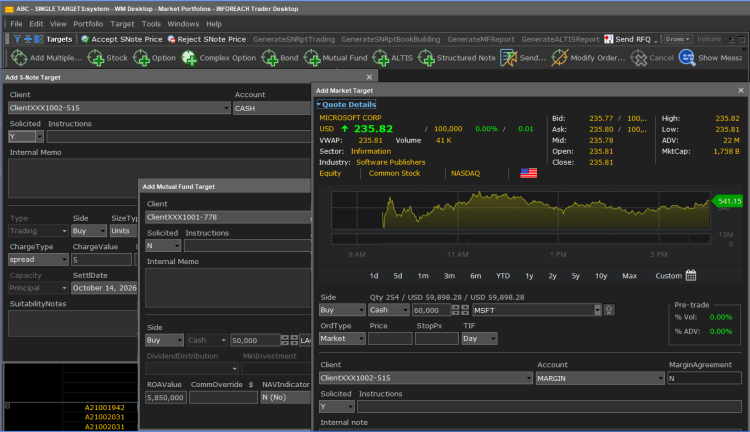Open the Custom date range calendar icon

[691, 275]
